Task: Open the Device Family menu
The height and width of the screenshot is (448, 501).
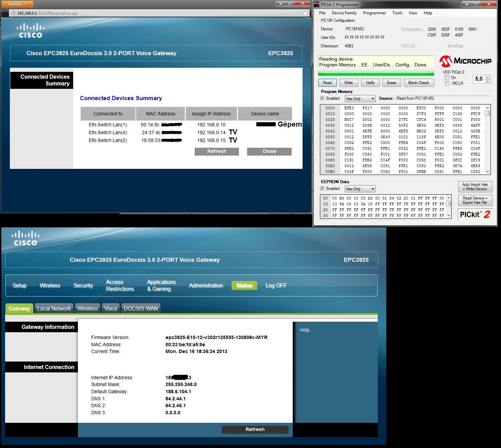Action: (344, 13)
